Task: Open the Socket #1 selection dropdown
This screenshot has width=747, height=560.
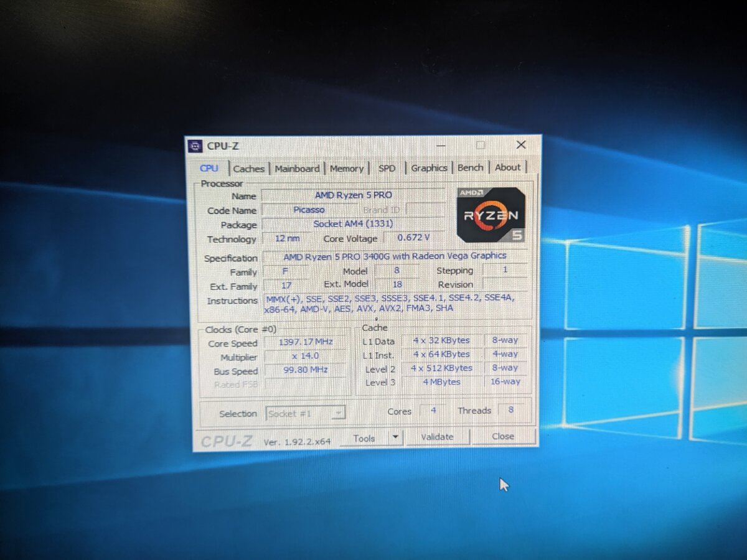Action: (x=305, y=413)
